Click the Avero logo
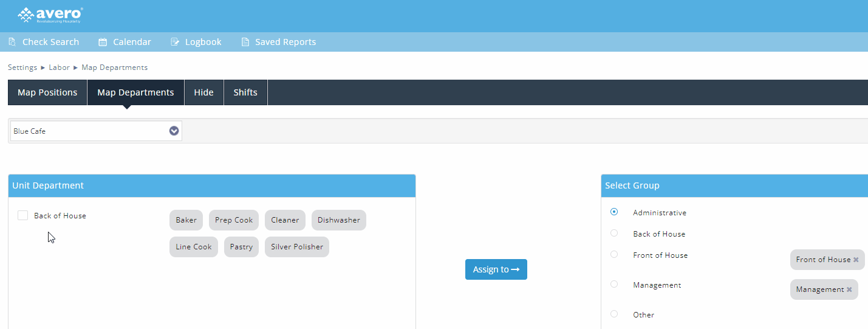 click(x=50, y=15)
